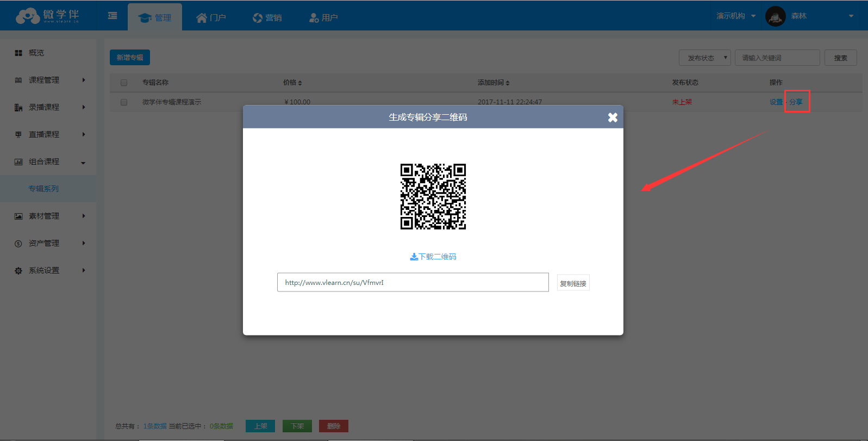Toggle the sidebar collapse hamburger icon
Image resolution: width=868 pixels, height=441 pixels.
(113, 16)
